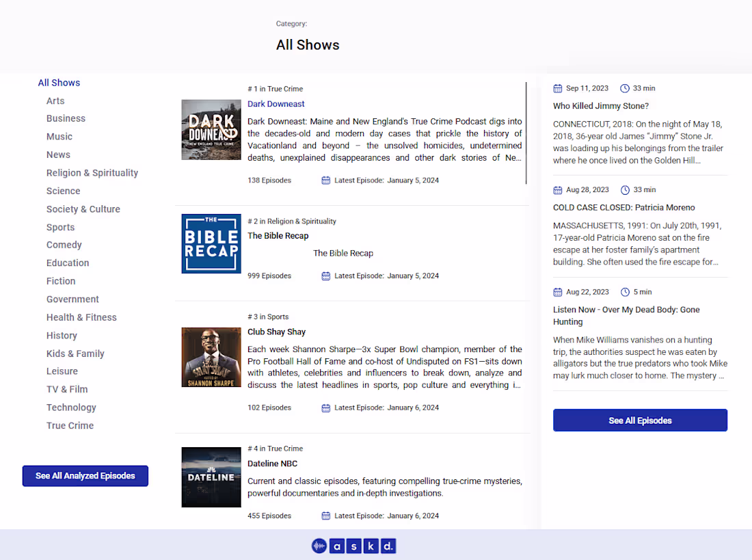Click the Dateline NBC cover art
Screen dimensions: 752x560
pyautogui.click(x=211, y=477)
